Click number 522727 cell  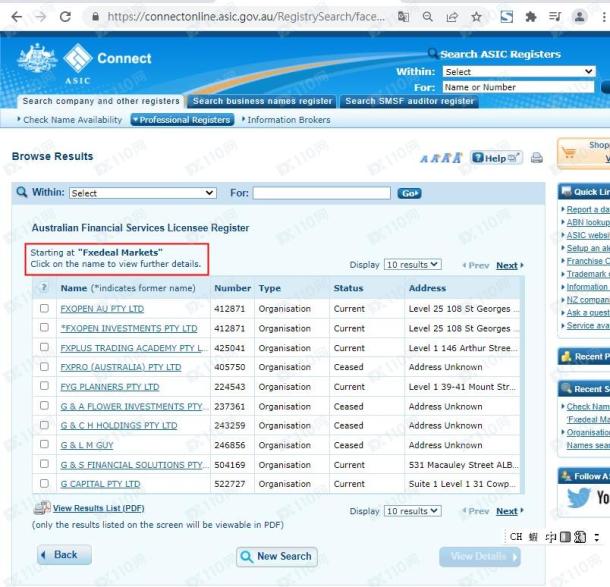point(230,484)
